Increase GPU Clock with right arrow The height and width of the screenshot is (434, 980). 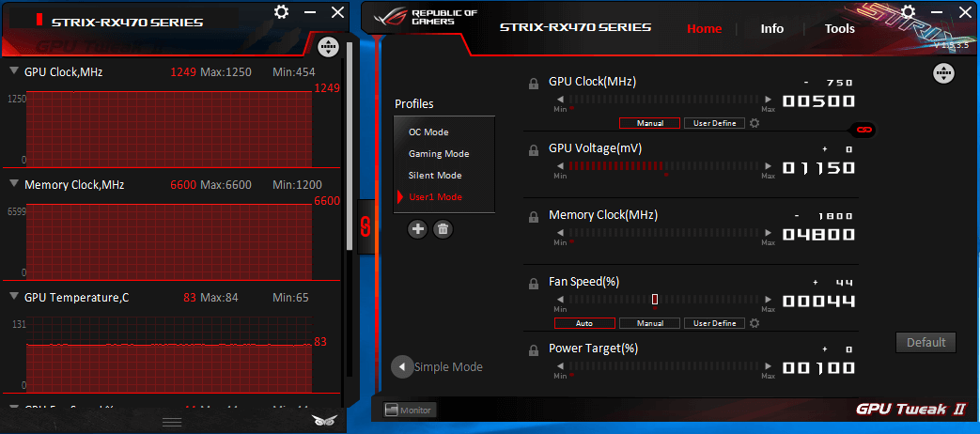tap(769, 99)
